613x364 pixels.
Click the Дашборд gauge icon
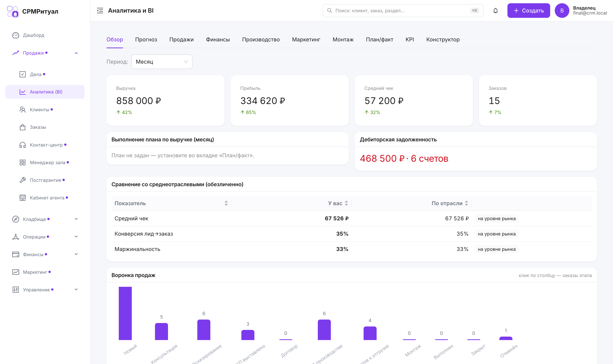pos(16,35)
